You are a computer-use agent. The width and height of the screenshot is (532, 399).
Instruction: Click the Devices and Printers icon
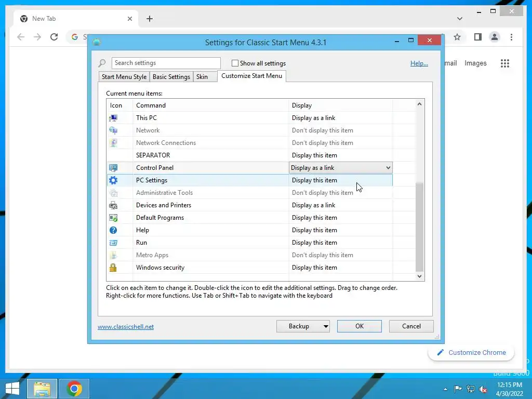(x=113, y=205)
